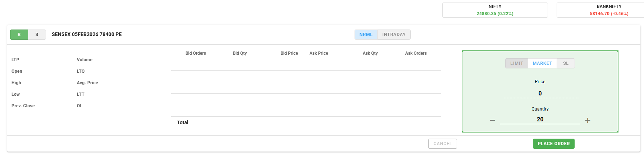Switch to the SL order type tab
This screenshot has width=644, height=166.
(x=566, y=63)
